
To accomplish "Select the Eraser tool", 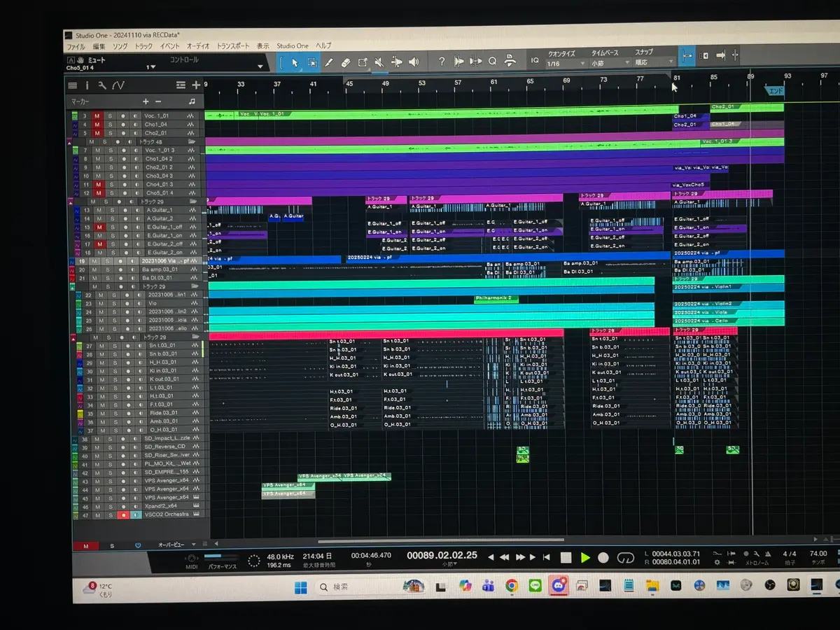I will 346,62.
